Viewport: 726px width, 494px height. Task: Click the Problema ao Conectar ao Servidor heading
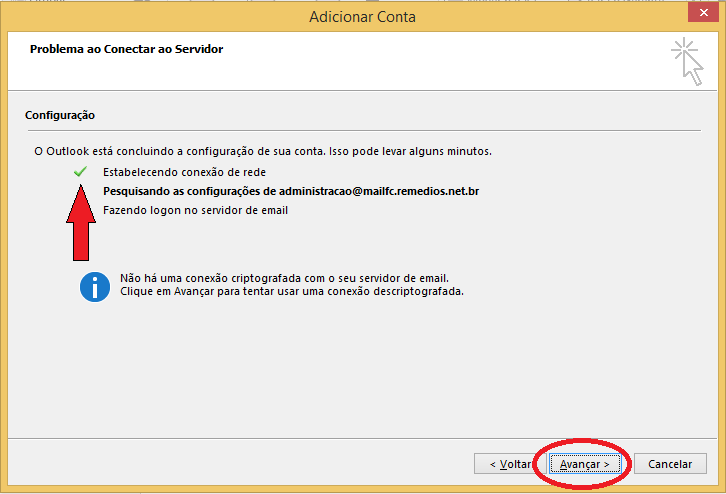click(126, 49)
